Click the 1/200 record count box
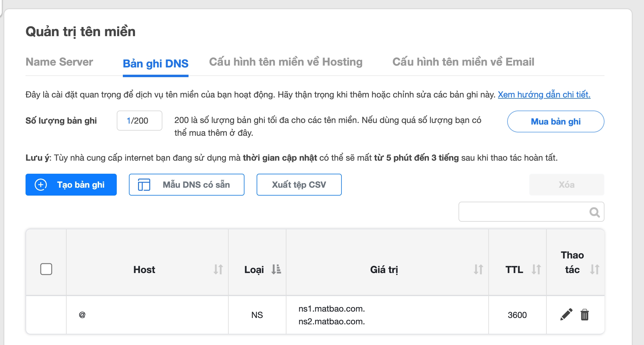The height and width of the screenshot is (345, 644). click(139, 121)
